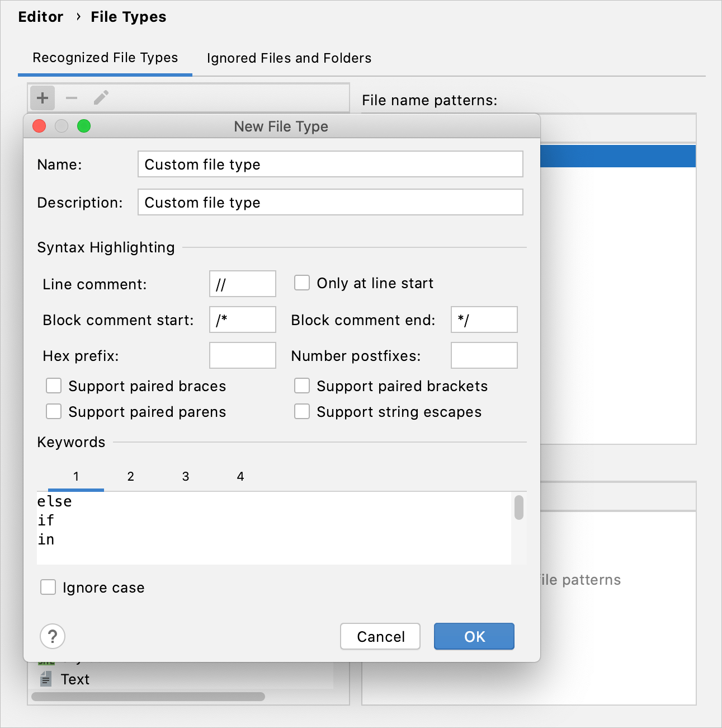Confirm dialog with OK button
The width and height of the screenshot is (722, 728).
pyautogui.click(x=474, y=636)
